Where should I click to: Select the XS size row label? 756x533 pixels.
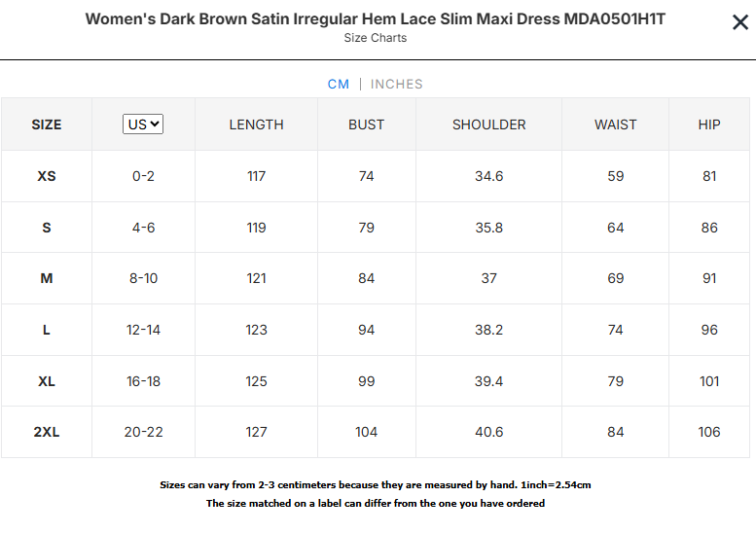[x=47, y=176]
